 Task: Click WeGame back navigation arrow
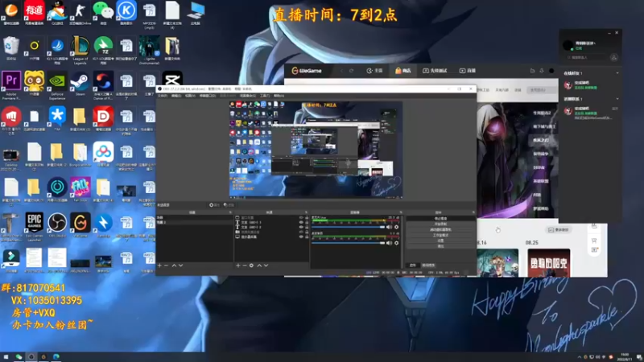[341, 71]
